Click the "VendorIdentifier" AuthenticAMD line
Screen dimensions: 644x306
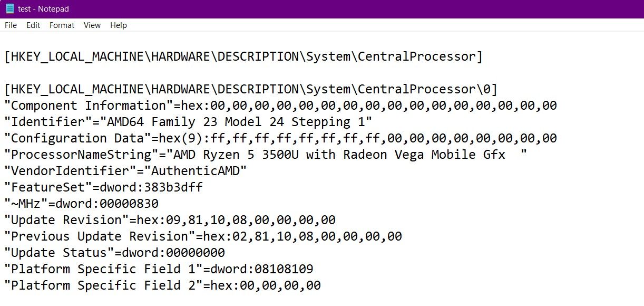coord(125,171)
